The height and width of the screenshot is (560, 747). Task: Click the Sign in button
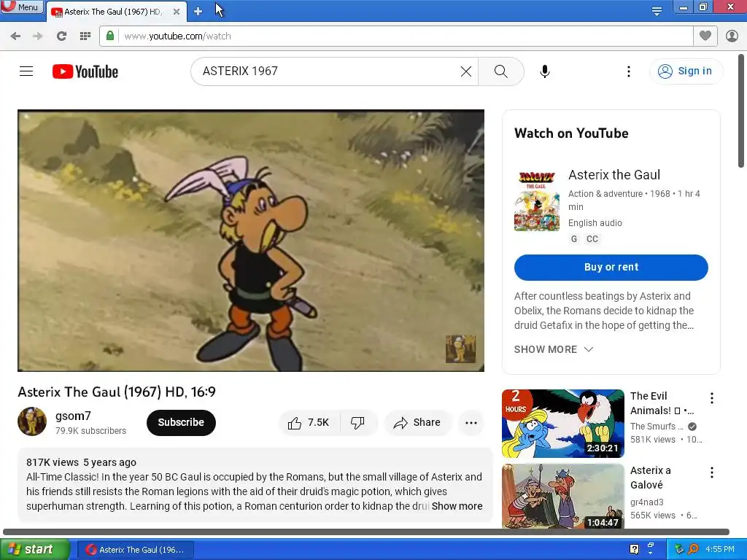tap(685, 71)
